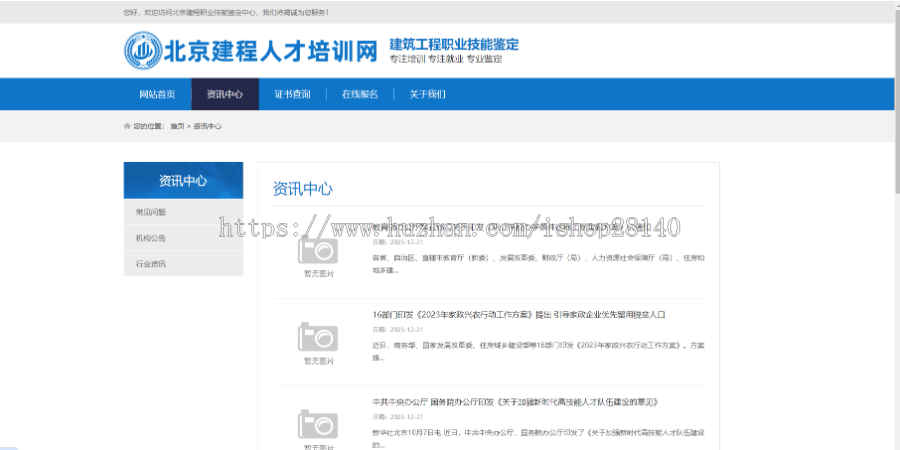Click the welcome message in top bar
The height and width of the screenshot is (450, 900).
226,12
